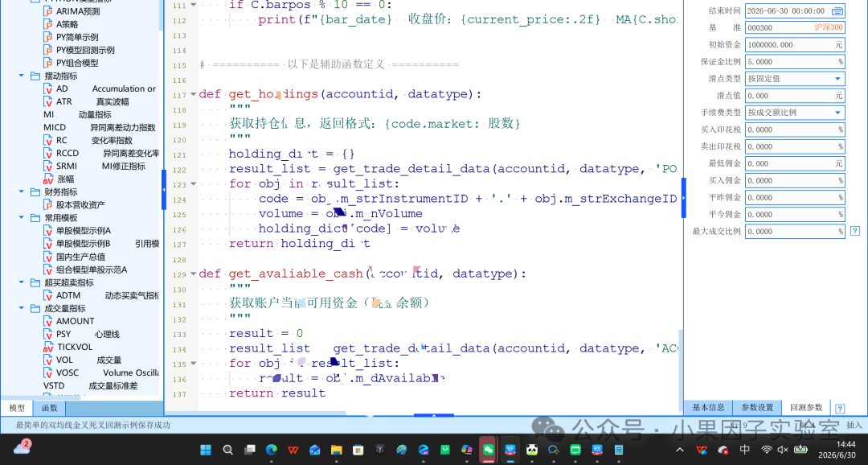Screen dimensions: 868x465
Task: Open File Explorer from the taskbar
Action: tap(336, 450)
